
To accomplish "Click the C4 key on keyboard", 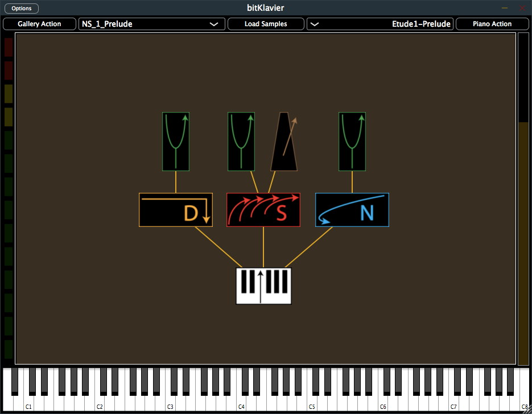I will 242,404.
